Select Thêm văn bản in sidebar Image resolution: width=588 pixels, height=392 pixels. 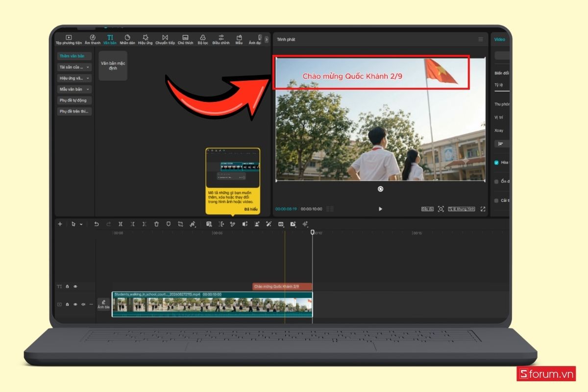click(x=74, y=56)
